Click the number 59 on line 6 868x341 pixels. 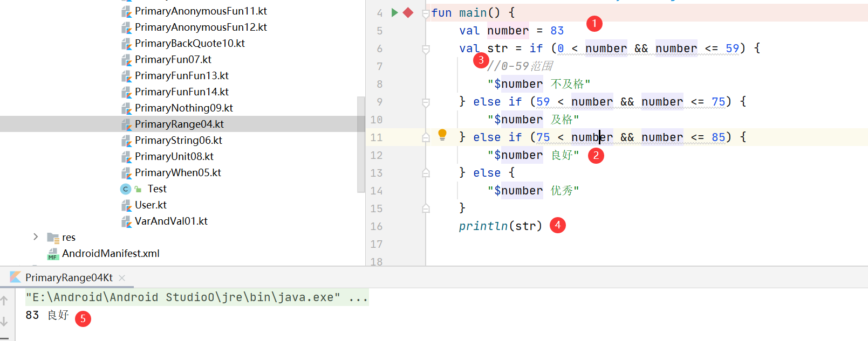tap(733, 48)
